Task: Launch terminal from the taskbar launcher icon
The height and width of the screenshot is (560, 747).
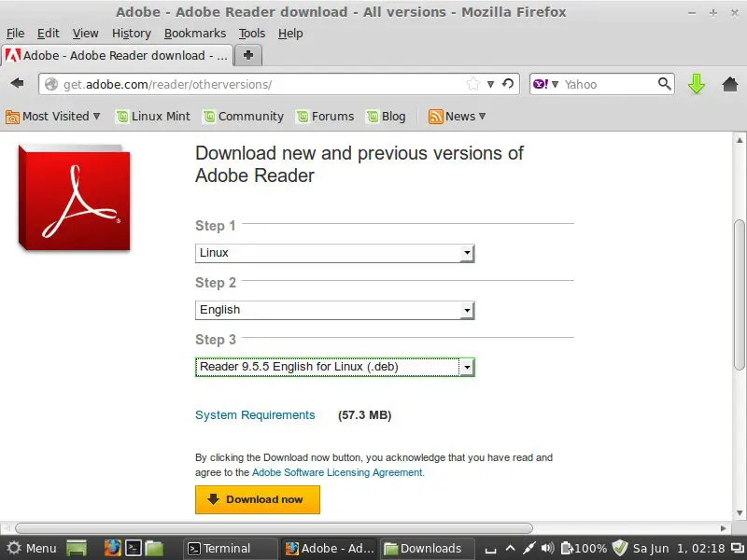Action: click(134, 549)
